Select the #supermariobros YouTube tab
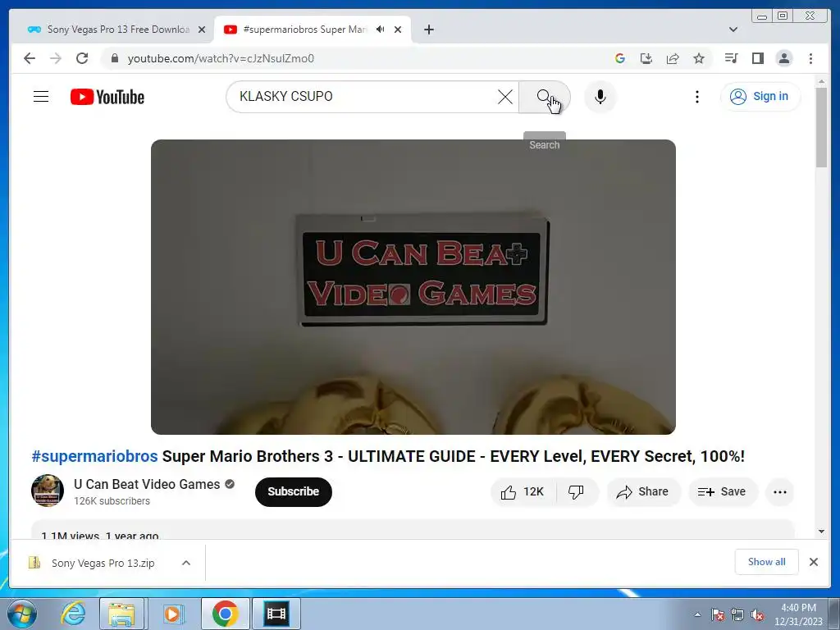840x630 pixels. tap(304, 30)
